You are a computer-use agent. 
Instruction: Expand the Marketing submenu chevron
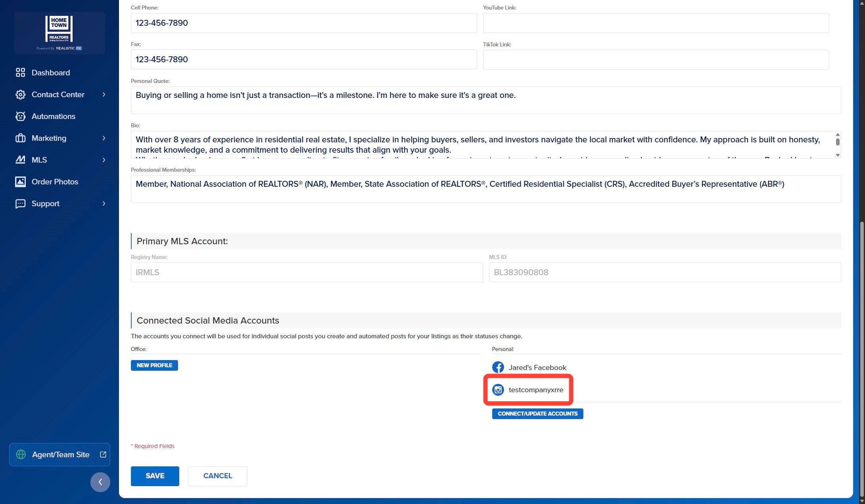pos(104,138)
